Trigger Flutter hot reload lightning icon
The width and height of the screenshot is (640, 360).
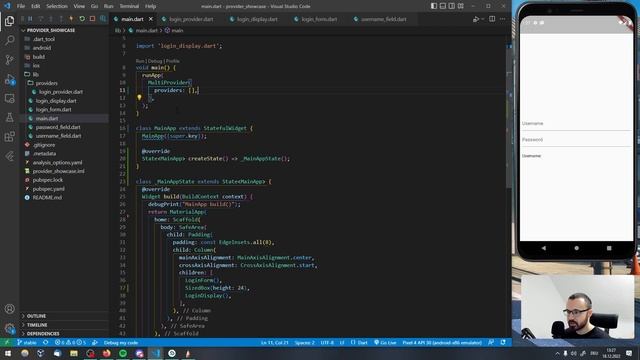click(71, 19)
